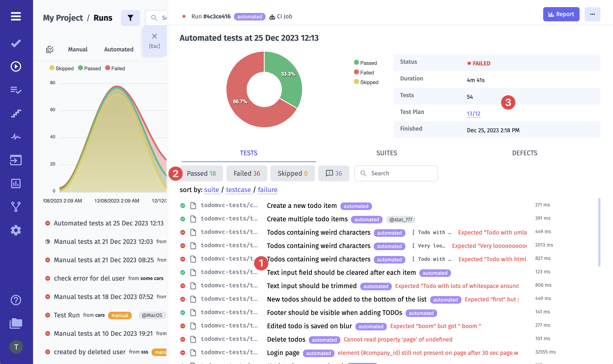This screenshot has width=613, height=364.
Task: Toggle Passed series in the runs chart legend
Action: (89, 68)
